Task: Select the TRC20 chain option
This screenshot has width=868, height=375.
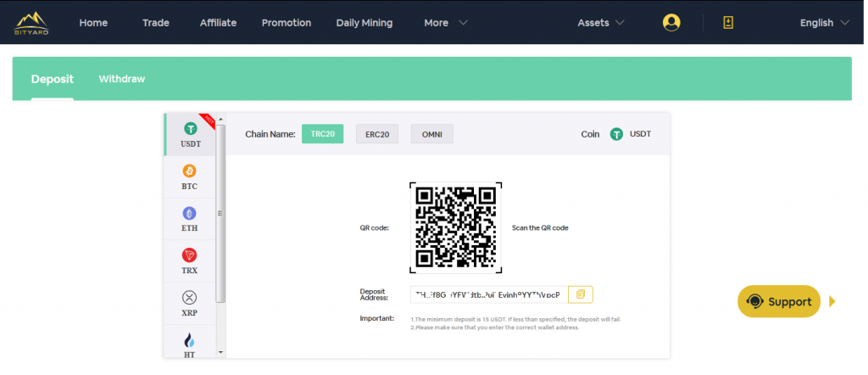Action: 322,134
